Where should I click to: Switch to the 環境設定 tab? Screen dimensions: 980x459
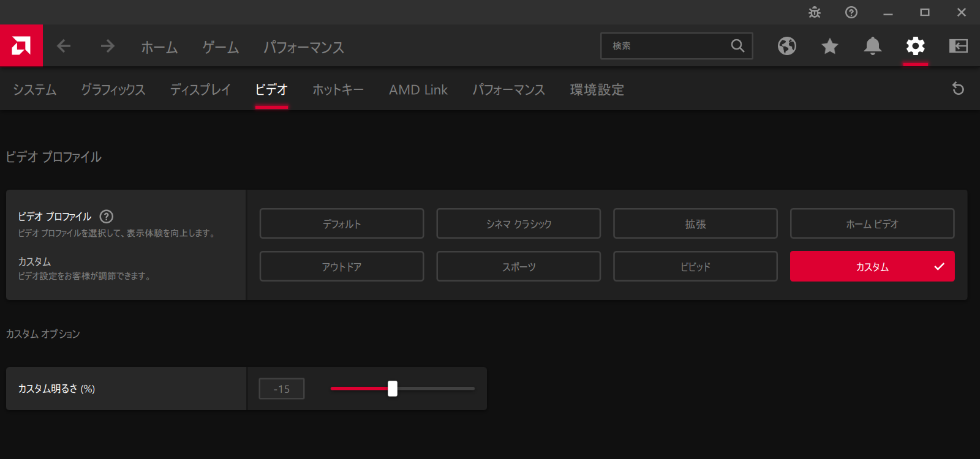597,90
